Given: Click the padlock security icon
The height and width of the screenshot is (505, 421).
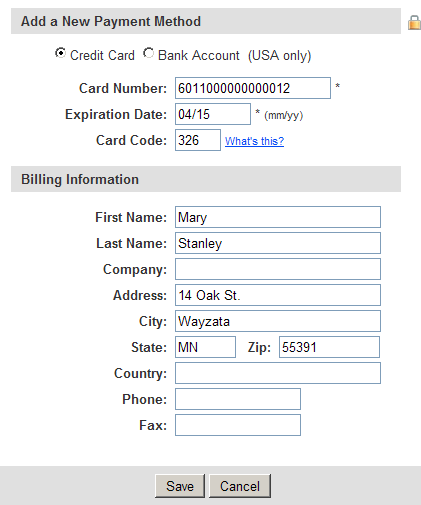Looking at the screenshot, I should pyautogui.click(x=414, y=23).
